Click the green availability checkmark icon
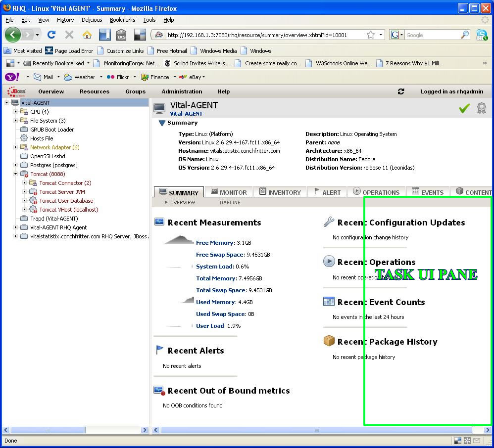The width and height of the screenshot is (494, 448). (x=464, y=108)
